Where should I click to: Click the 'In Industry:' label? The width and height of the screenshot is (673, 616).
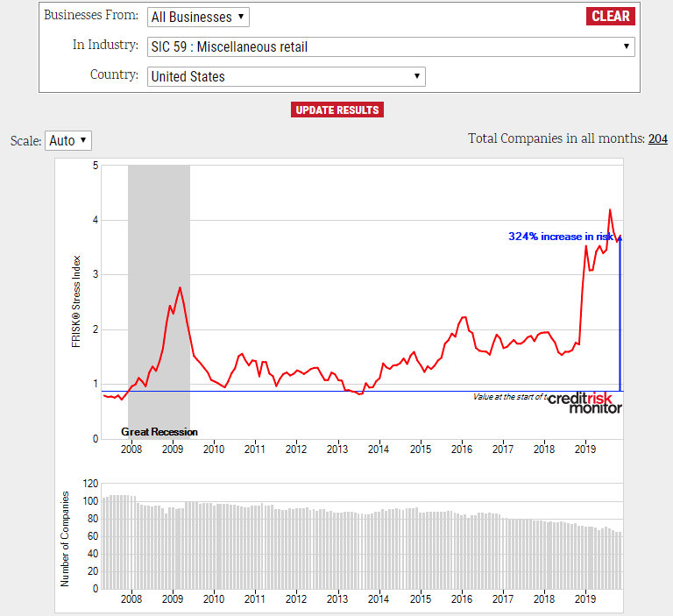[105, 45]
